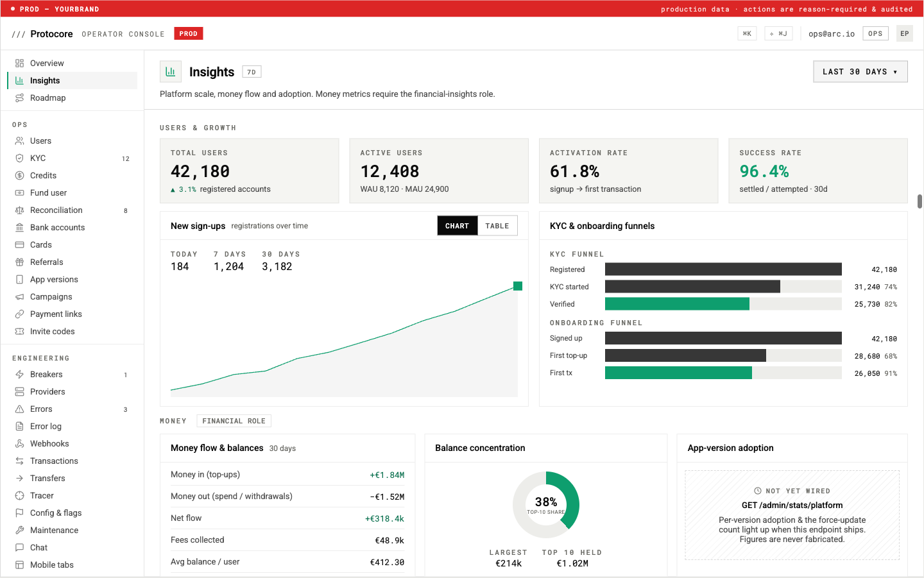Open the Last 30 Days range dropdown
This screenshot has width=924, height=578.
pyautogui.click(x=860, y=72)
